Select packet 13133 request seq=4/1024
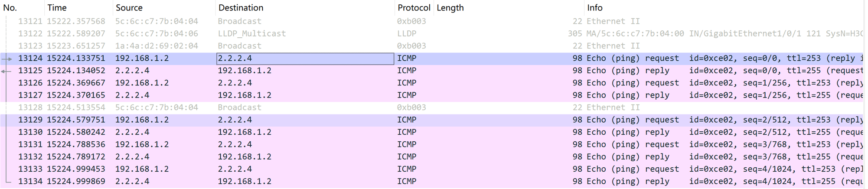Screen dimensions: 868x189 coord(434,169)
